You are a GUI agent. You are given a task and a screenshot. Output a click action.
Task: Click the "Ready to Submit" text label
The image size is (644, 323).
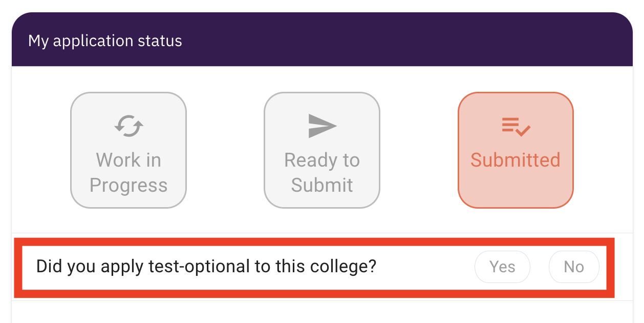pyautogui.click(x=322, y=172)
